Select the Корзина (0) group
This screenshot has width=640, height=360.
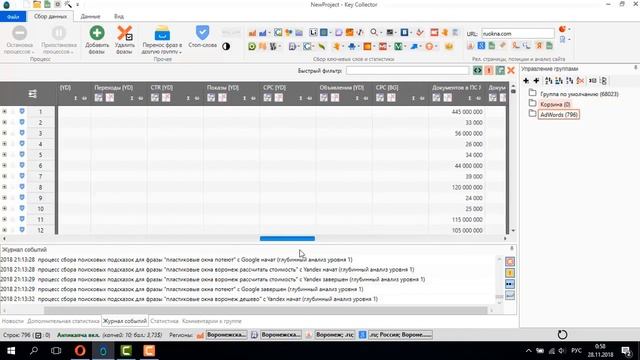coord(555,104)
